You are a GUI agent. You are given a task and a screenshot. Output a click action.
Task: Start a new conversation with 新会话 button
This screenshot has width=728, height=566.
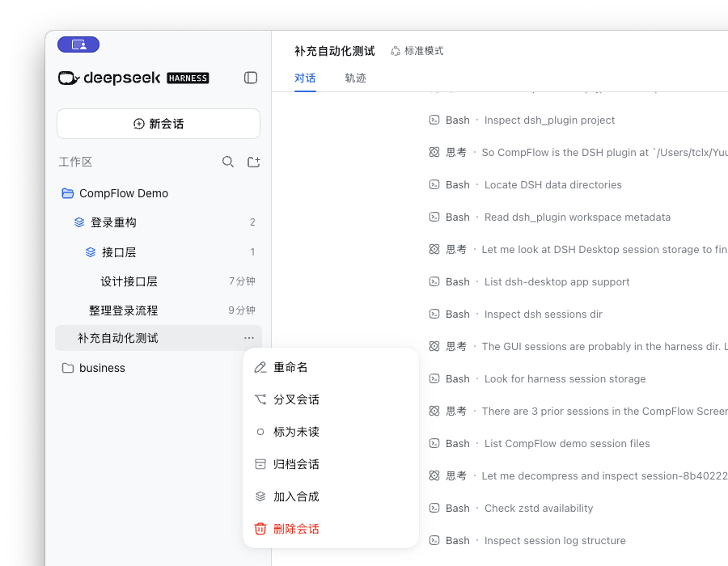click(x=159, y=124)
